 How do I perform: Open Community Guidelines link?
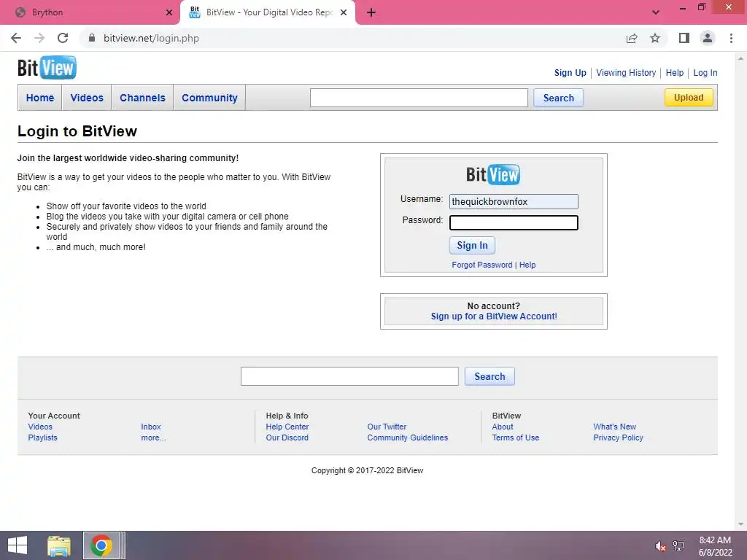[408, 437]
